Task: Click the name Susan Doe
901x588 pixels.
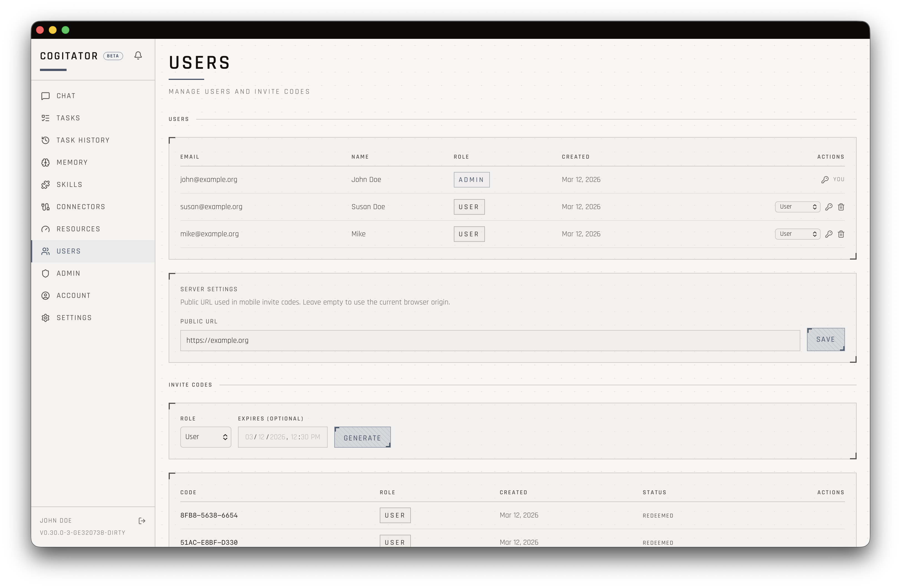Action: [368, 207]
